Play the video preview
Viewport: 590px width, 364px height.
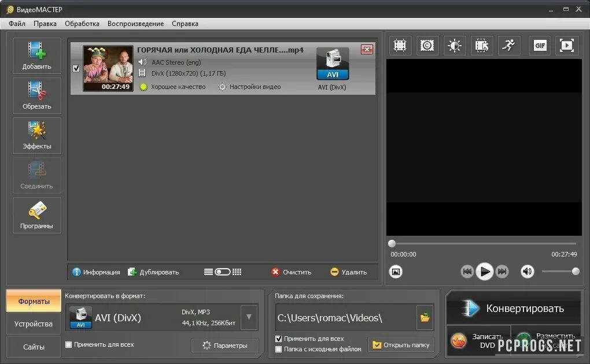(485, 271)
